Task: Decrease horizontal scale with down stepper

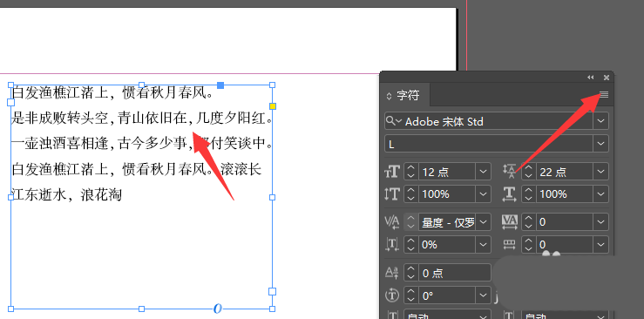Action: coord(529,198)
